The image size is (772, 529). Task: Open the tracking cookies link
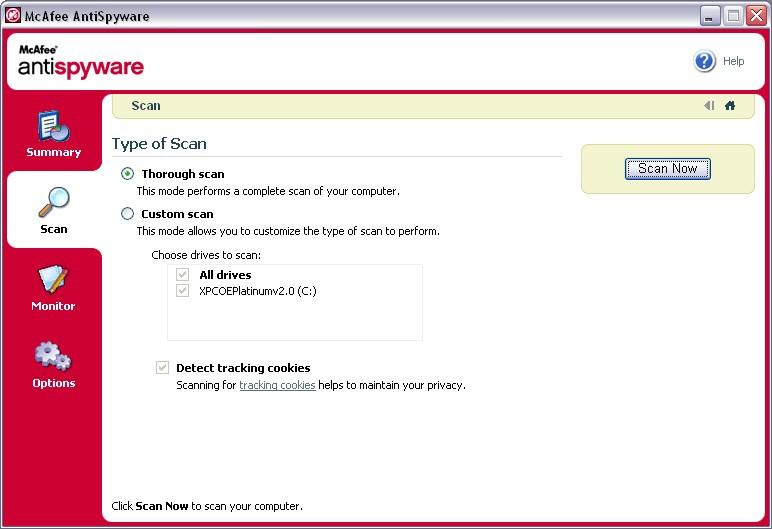point(277,385)
